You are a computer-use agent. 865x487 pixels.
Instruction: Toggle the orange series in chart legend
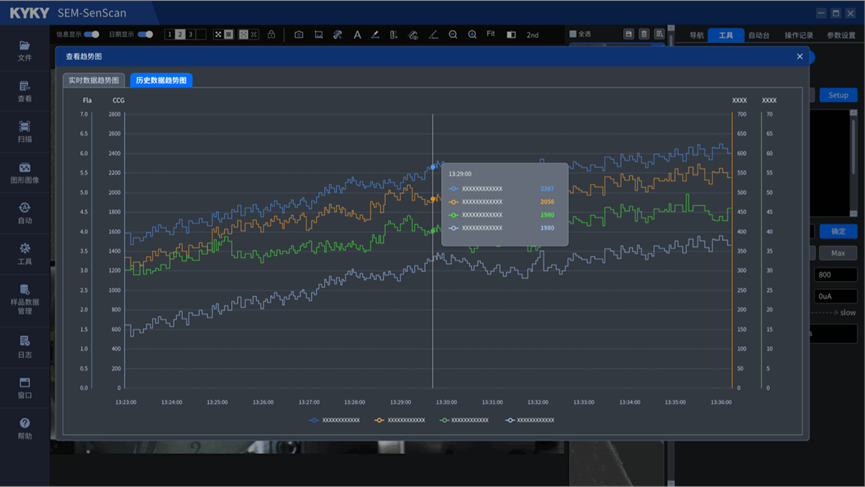point(400,420)
